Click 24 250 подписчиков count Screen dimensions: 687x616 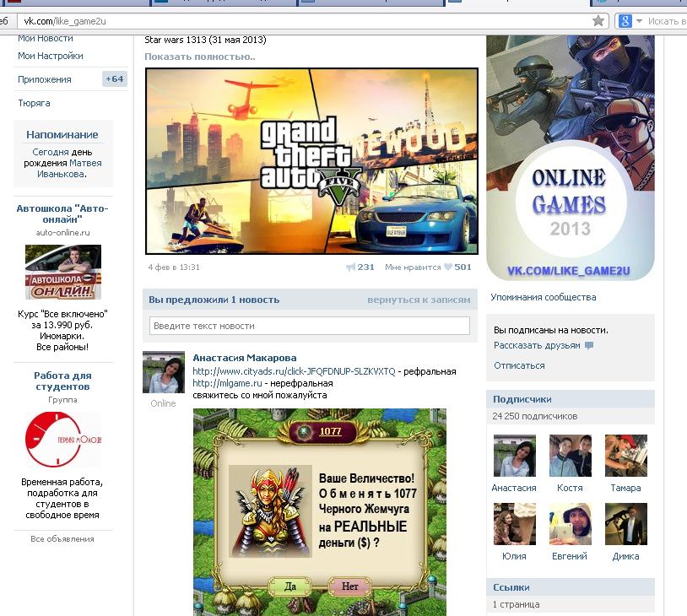tap(534, 416)
